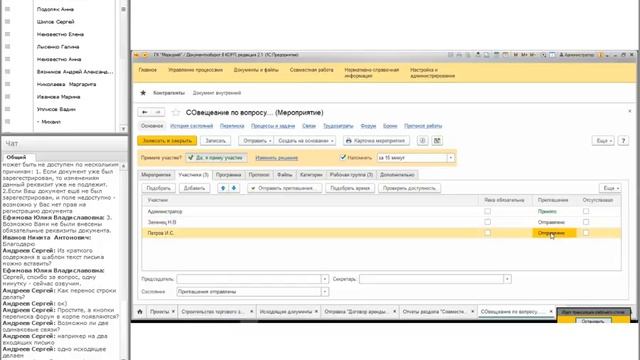Viewport: 640px width, 360px height.
Task: Open the help question mark button
Action: [623, 141]
